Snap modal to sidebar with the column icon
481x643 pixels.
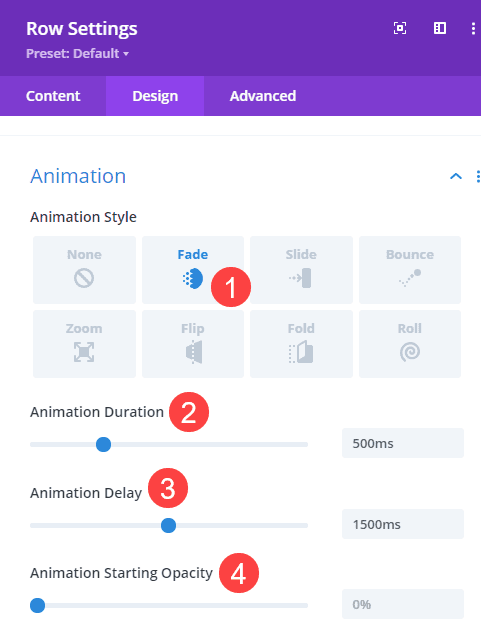pos(440,28)
